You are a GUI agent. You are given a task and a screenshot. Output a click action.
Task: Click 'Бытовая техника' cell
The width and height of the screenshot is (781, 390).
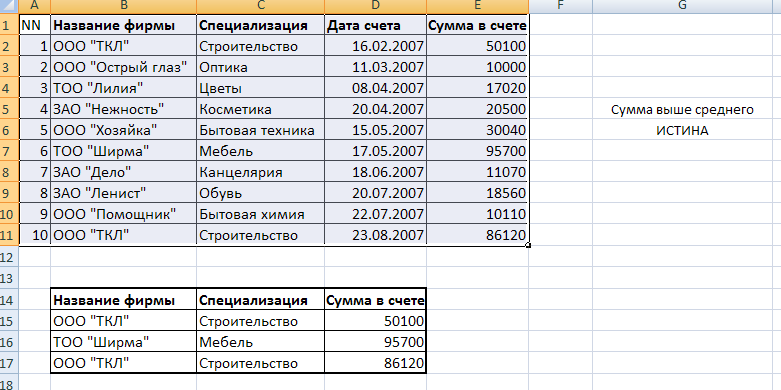(260, 130)
